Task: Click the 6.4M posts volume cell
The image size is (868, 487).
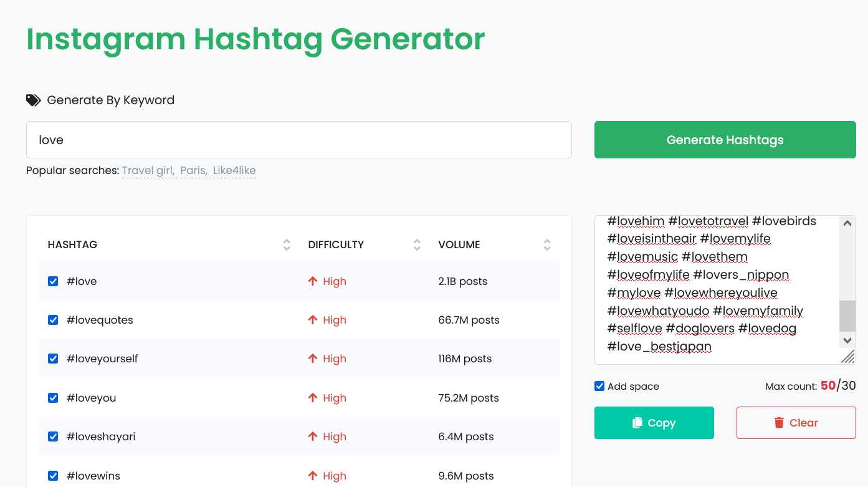Action: [x=466, y=436]
